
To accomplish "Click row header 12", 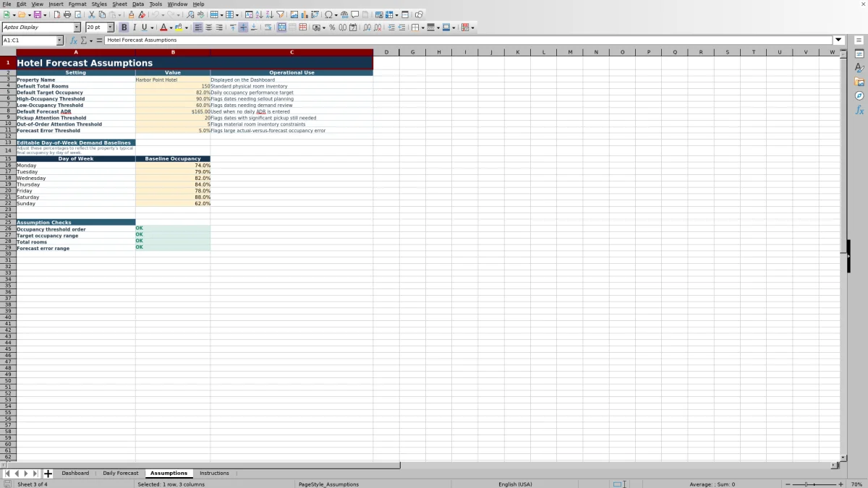I will click(8, 136).
